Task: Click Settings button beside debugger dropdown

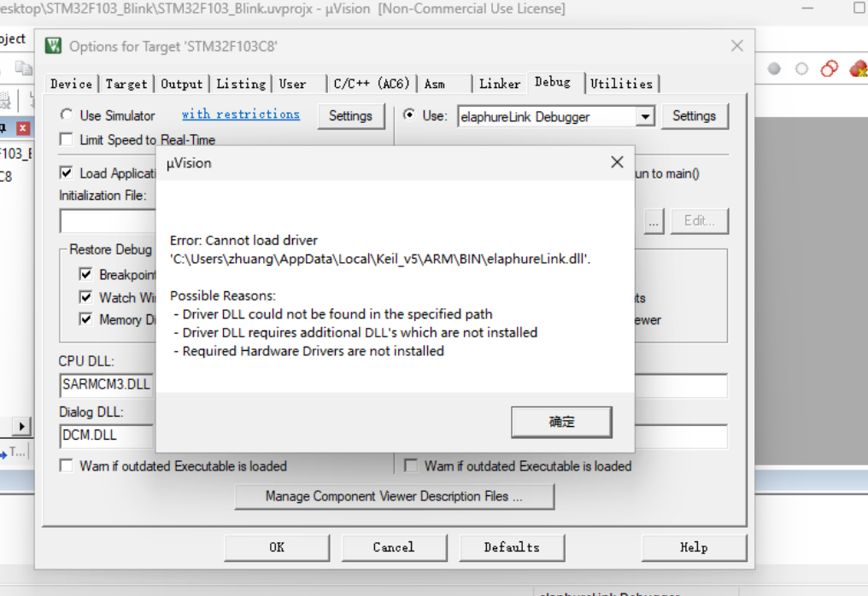Action: [x=695, y=116]
